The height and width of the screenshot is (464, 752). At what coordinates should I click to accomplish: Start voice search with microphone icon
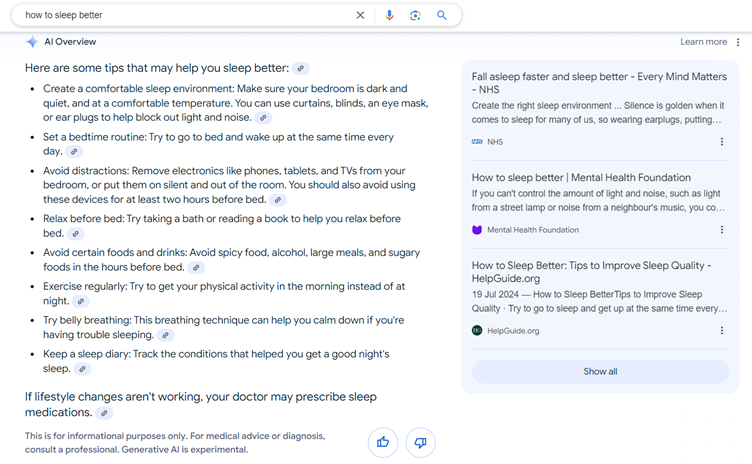click(x=390, y=16)
